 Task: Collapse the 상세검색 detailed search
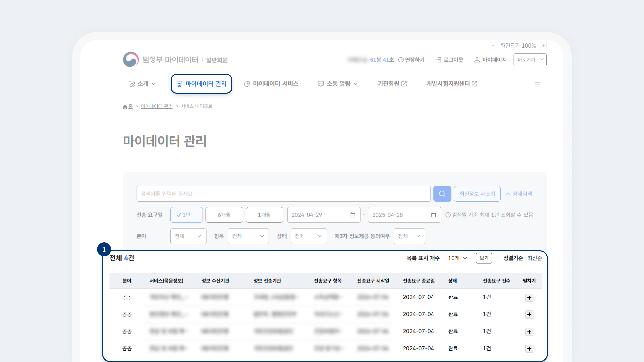point(519,194)
